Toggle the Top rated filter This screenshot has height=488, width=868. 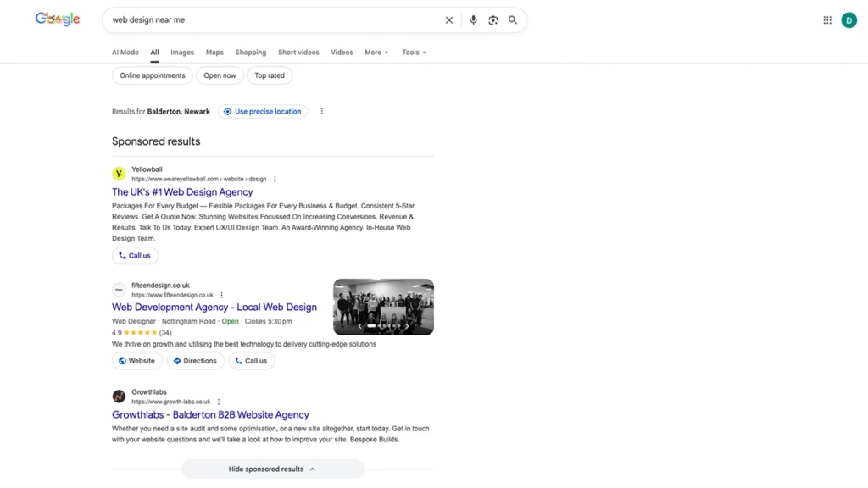pyautogui.click(x=270, y=75)
